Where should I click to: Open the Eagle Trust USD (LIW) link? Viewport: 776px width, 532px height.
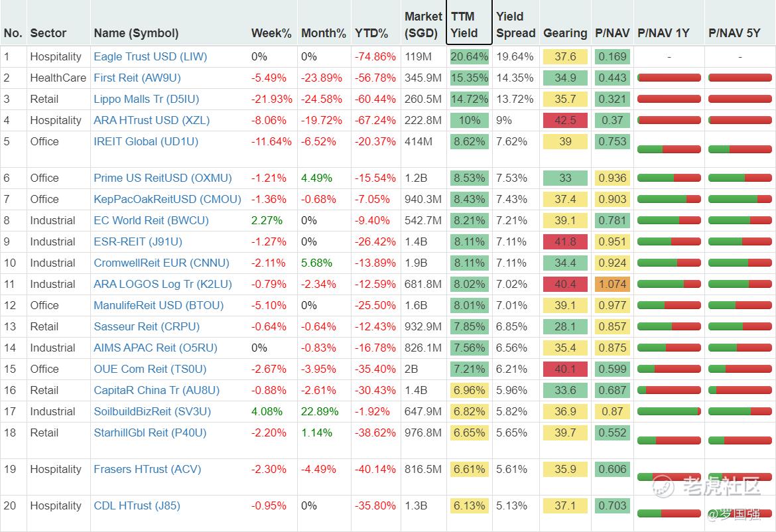tap(151, 56)
